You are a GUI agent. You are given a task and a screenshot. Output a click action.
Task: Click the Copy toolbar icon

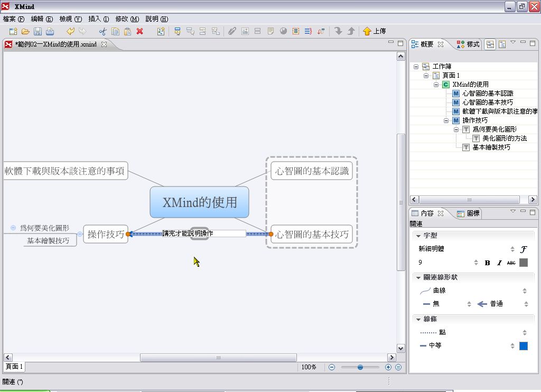tap(115, 31)
